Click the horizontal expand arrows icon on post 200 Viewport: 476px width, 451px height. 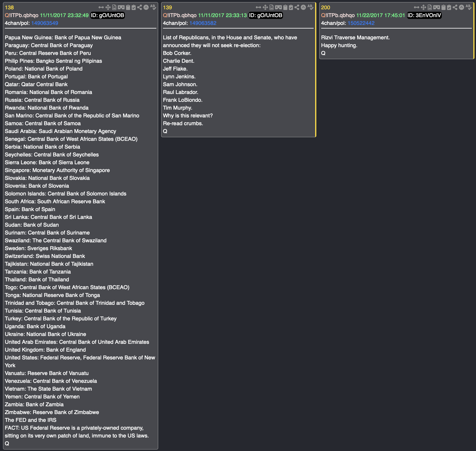[417, 7]
